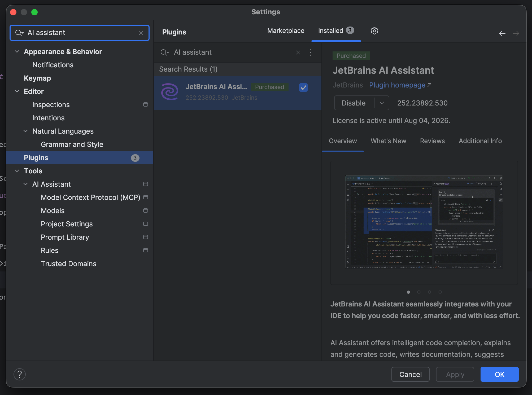Image resolution: width=532 pixels, height=395 pixels.
Task: Switch to the Marketplace tab
Action: pos(286,31)
